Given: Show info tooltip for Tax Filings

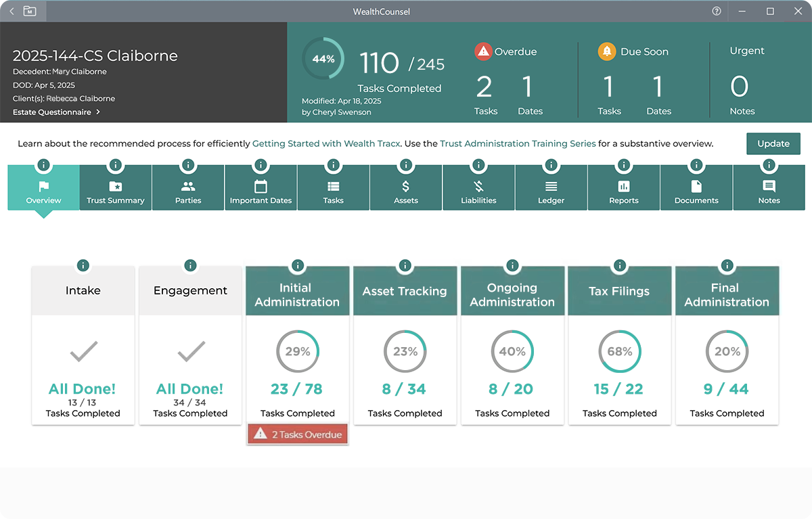Looking at the screenshot, I should click(x=619, y=265).
